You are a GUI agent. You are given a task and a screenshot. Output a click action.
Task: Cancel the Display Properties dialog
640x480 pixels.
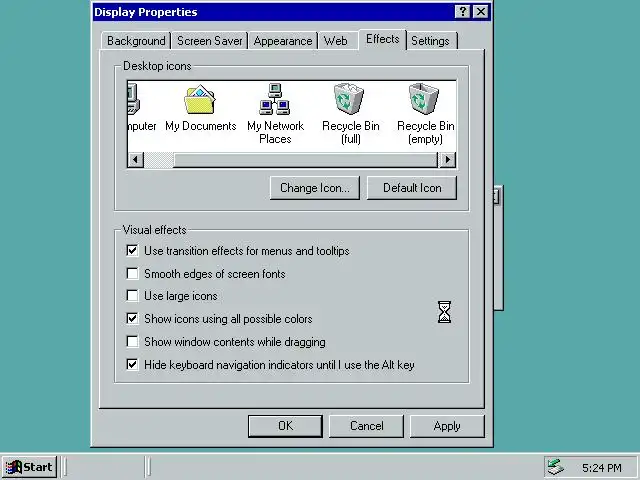[367, 426]
